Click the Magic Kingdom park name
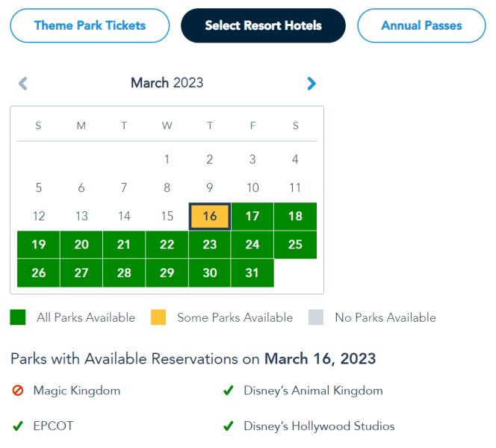496x448 pixels. tap(76, 391)
